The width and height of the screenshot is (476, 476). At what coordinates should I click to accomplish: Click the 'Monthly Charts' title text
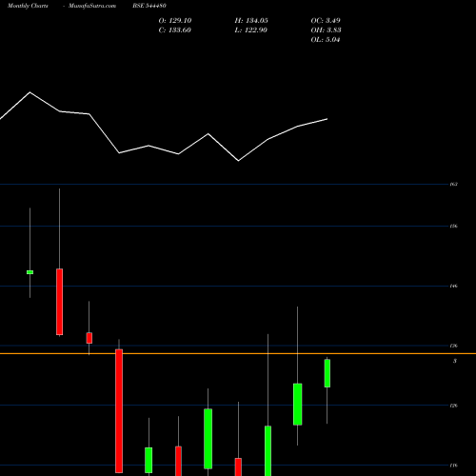pyautogui.click(x=28, y=6)
